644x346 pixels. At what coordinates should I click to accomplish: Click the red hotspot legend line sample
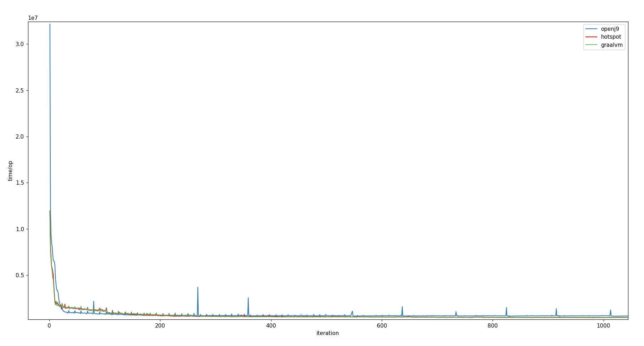(x=591, y=37)
